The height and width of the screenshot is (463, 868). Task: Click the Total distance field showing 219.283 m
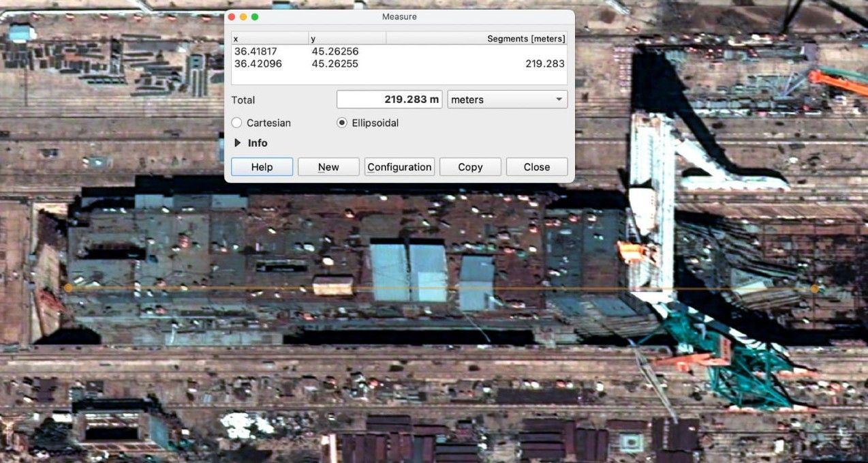click(x=389, y=100)
